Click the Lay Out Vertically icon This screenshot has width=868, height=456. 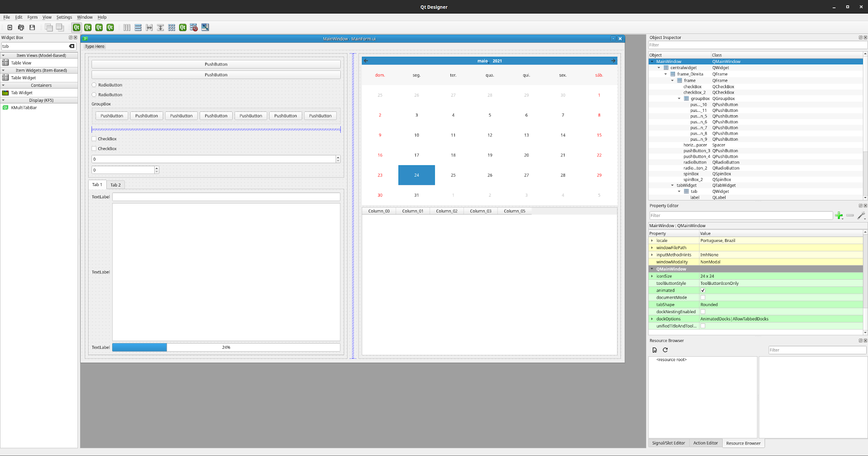138,27
